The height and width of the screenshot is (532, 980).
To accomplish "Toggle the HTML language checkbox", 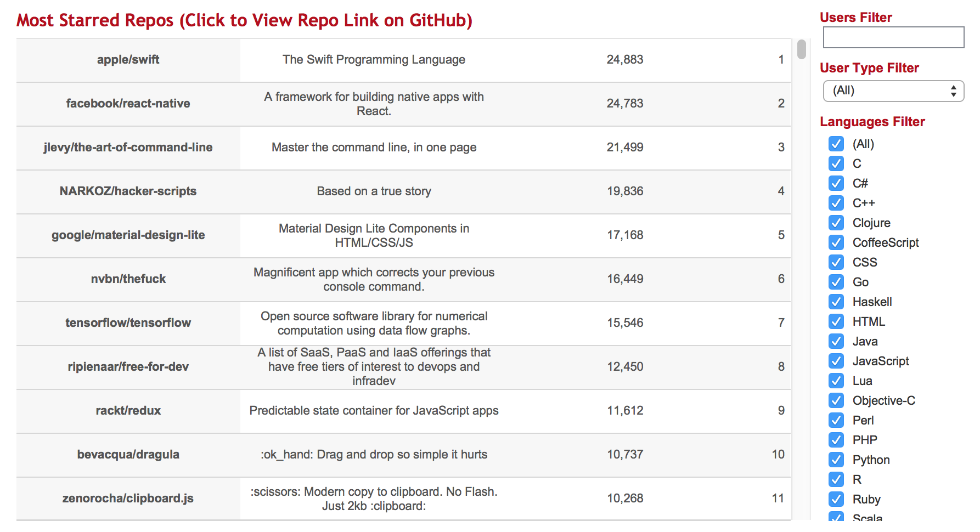I will click(x=836, y=321).
